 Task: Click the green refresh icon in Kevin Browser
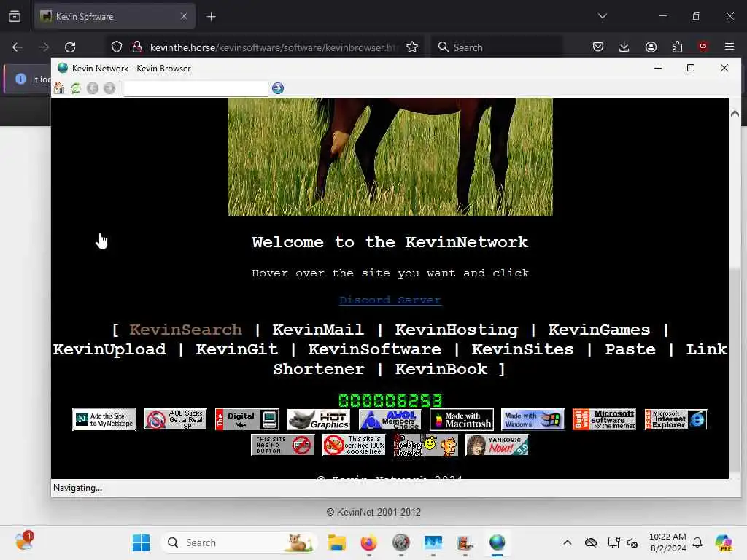76,88
